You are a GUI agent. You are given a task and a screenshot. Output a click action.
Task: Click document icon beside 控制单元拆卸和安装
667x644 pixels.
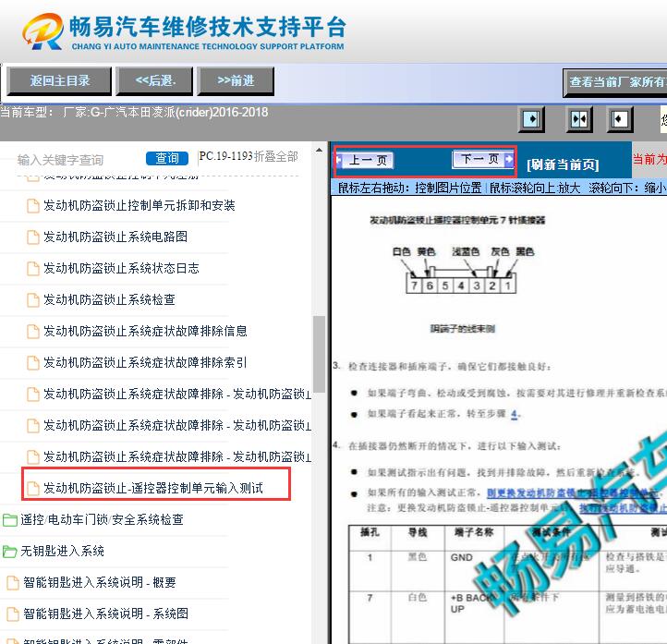(32, 205)
